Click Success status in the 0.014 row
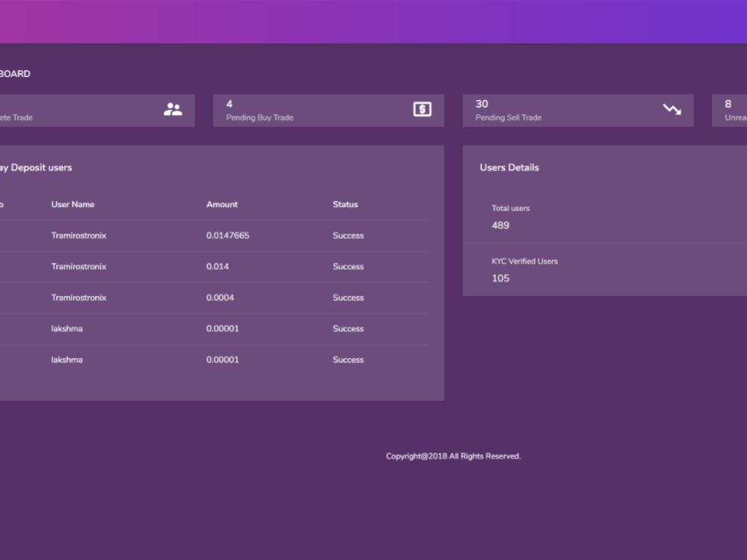This screenshot has width=747, height=560. point(348,267)
